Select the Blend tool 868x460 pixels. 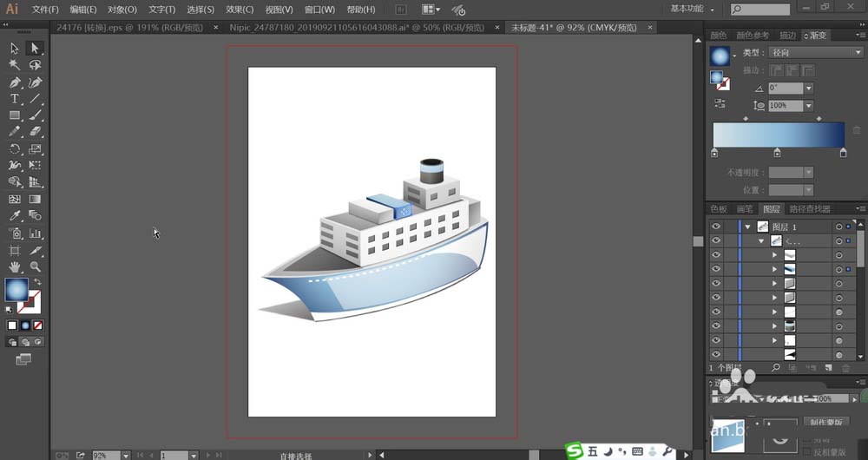pyautogui.click(x=35, y=215)
